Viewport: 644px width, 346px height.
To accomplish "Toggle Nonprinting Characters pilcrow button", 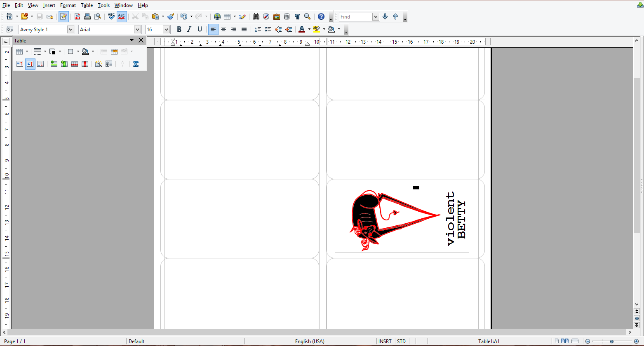I will point(297,16).
